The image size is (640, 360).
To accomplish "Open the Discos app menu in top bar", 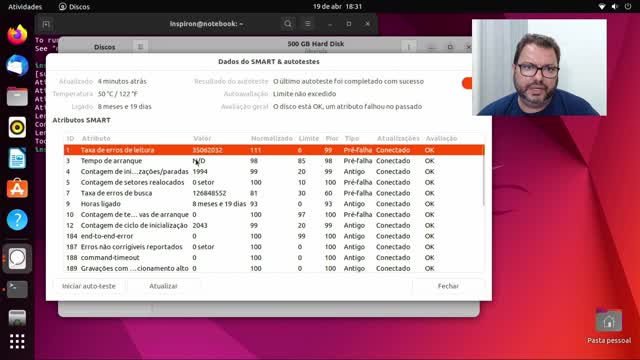I will coord(74,7).
